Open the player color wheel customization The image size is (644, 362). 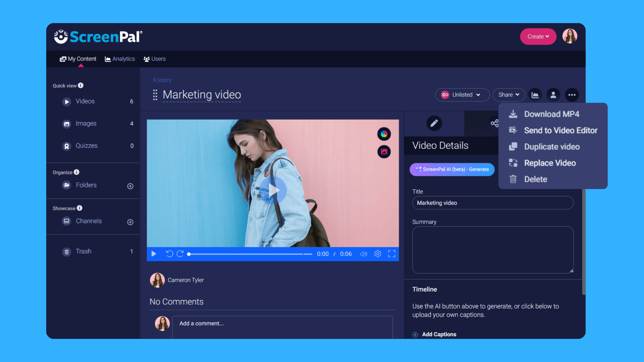pyautogui.click(x=384, y=134)
